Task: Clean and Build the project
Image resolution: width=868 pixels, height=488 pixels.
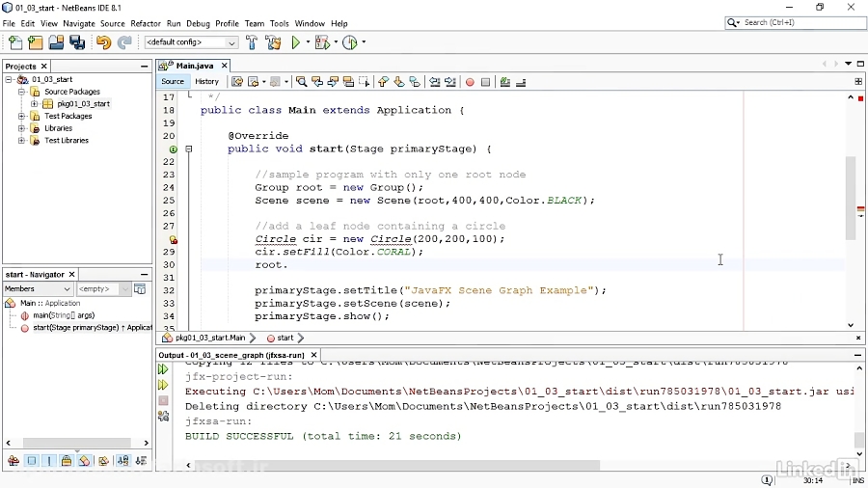Action: (273, 42)
